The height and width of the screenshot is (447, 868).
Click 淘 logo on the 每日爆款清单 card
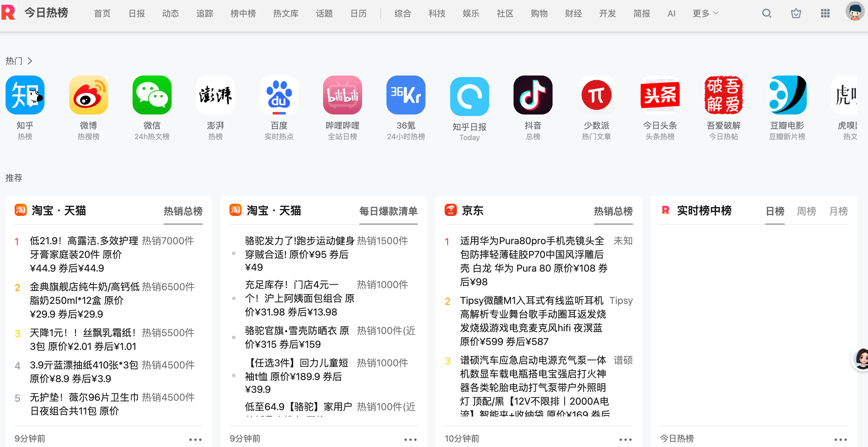coord(236,210)
